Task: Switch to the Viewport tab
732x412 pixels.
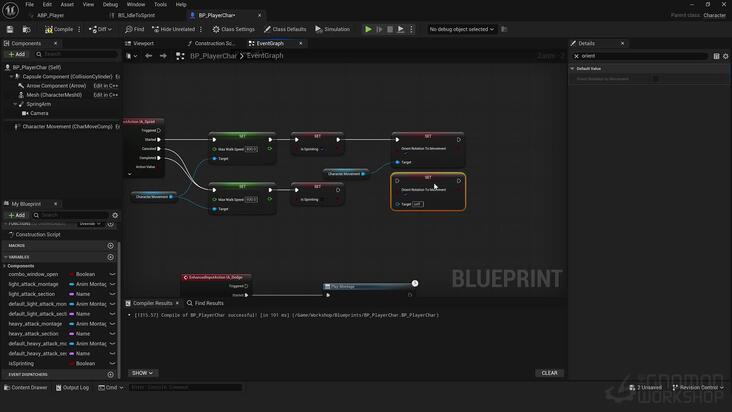Action: pyautogui.click(x=143, y=43)
